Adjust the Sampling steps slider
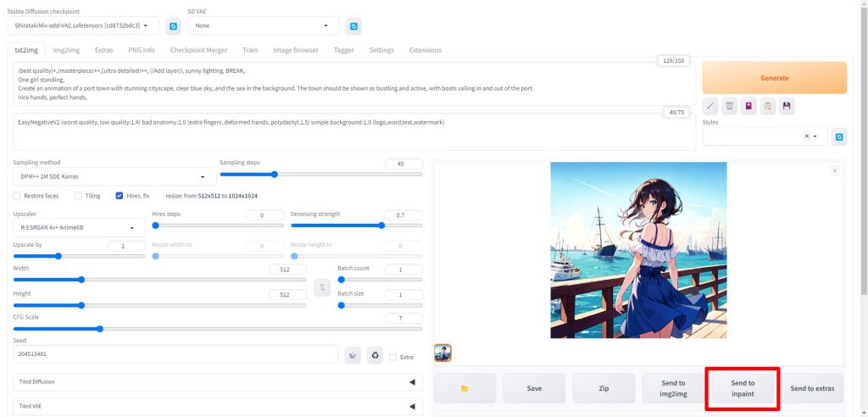This screenshot has height=417, width=868. point(321,175)
